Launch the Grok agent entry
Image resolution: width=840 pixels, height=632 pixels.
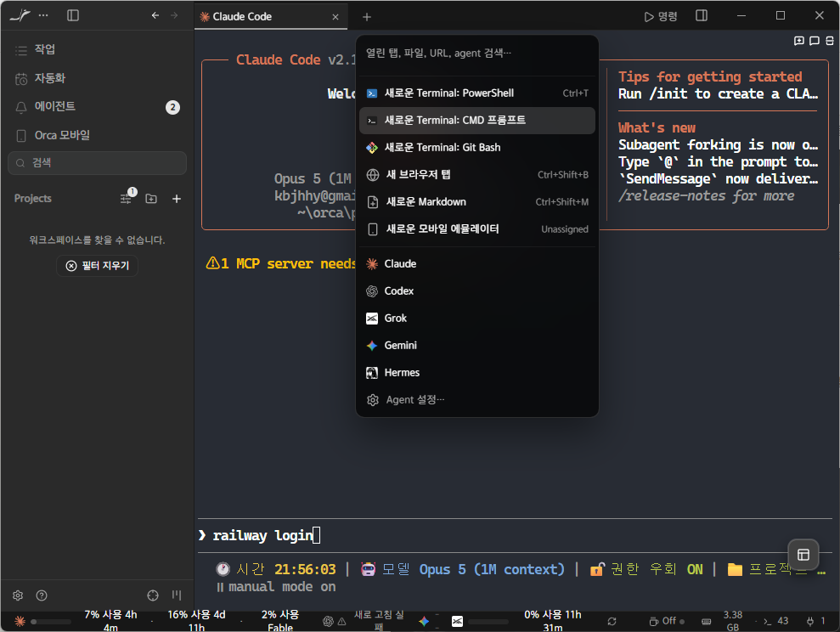476,319
